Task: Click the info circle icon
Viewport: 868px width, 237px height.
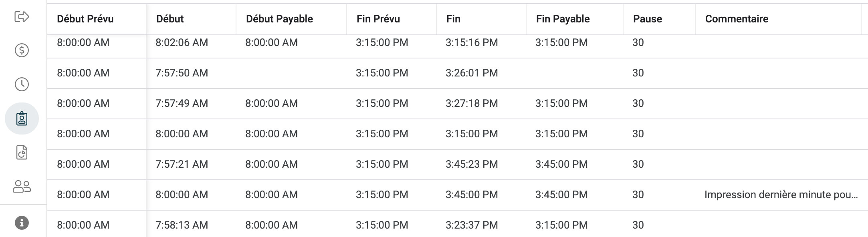Action: pyautogui.click(x=22, y=223)
